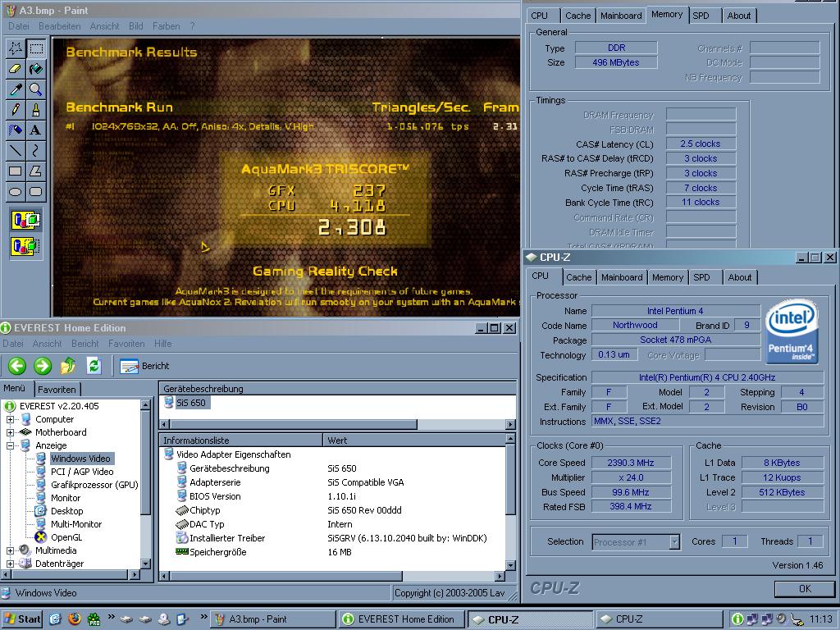840x630 pixels.
Task: Click OK button in CPU-Z window
Action: point(805,589)
